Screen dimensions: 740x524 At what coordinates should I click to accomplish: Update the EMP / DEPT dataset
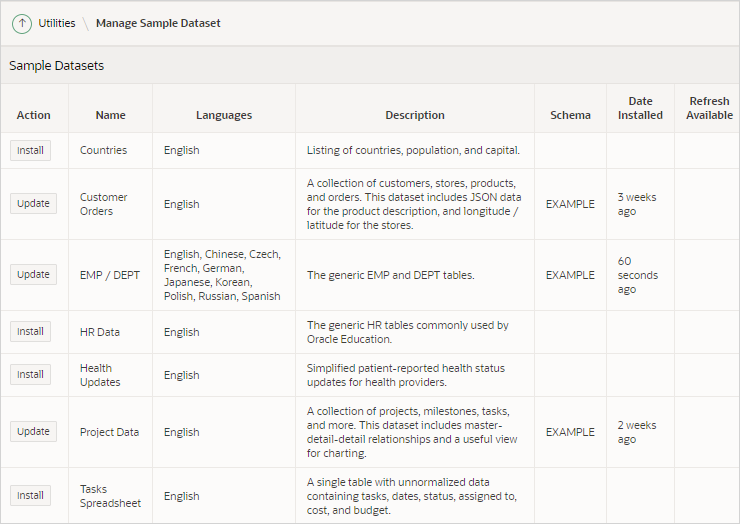point(33,274)
